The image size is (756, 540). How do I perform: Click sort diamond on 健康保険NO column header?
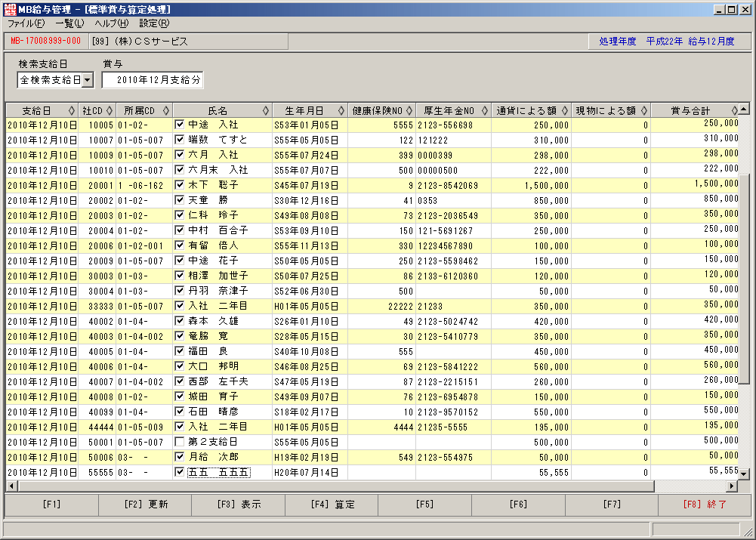[409, 110]
